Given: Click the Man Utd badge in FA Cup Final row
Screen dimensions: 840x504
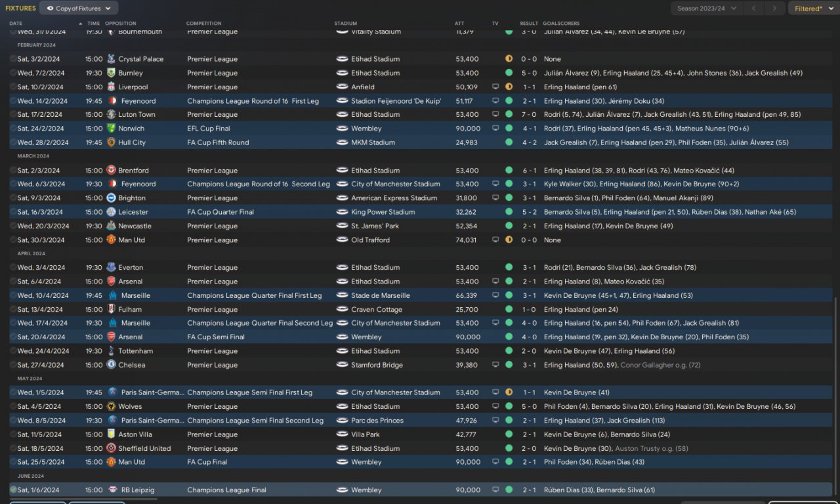Looking at the screenshot, I should tap(111, 462).
